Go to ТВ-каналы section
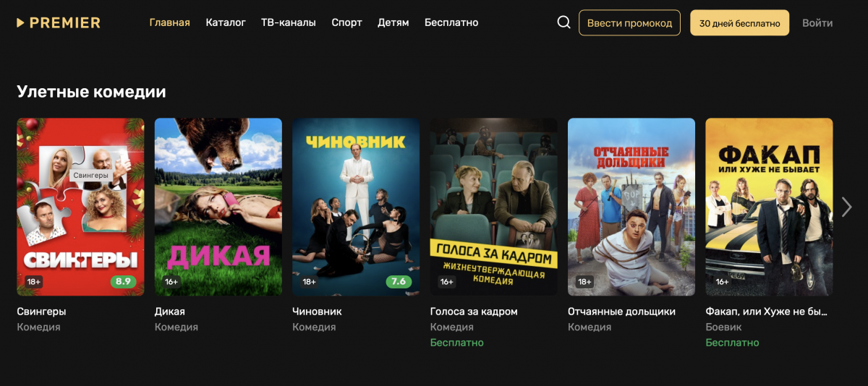The width and height of the screenshot is (868, 386). [x=289, y=22]
